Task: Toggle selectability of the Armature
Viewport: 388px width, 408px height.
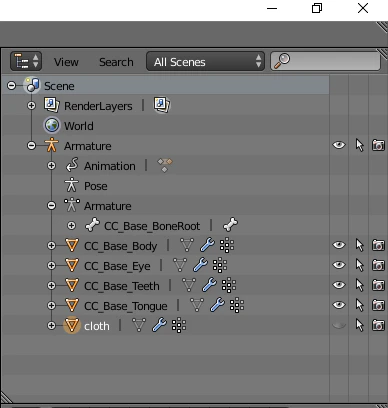Action: (359, 145)
